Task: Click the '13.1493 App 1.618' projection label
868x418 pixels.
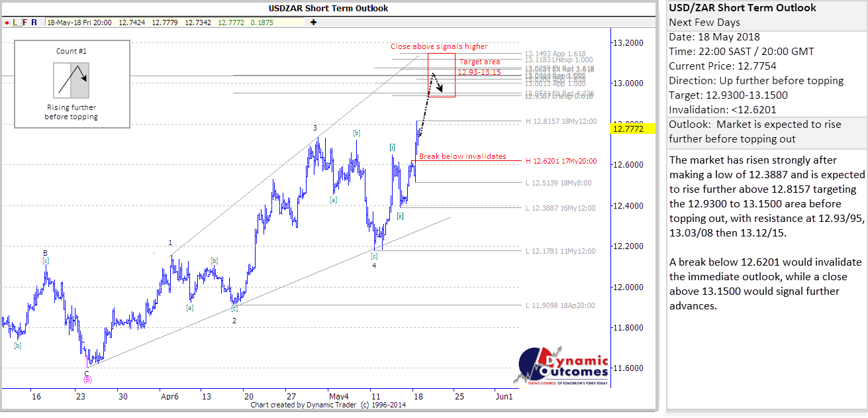Action: point(555,54)
